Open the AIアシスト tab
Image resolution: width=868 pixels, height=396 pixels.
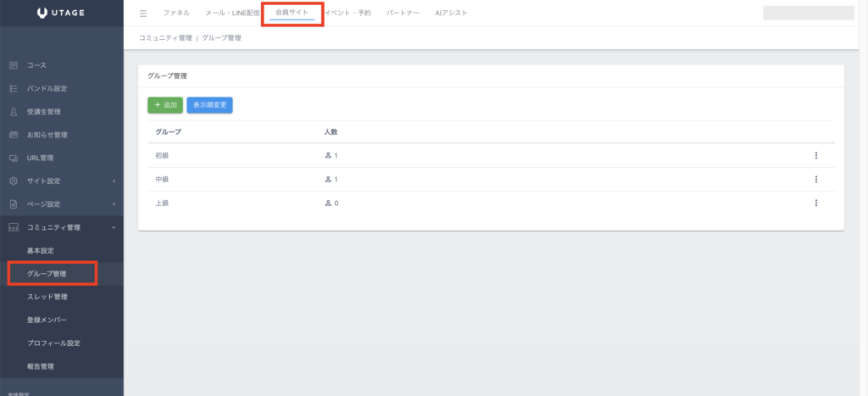451,13
